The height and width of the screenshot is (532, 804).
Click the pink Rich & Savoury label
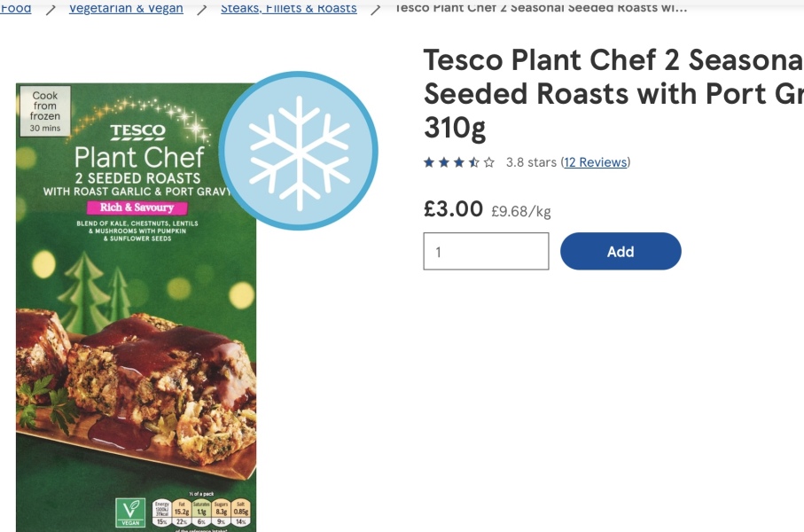pyautogui.click(x=137, y=207)
